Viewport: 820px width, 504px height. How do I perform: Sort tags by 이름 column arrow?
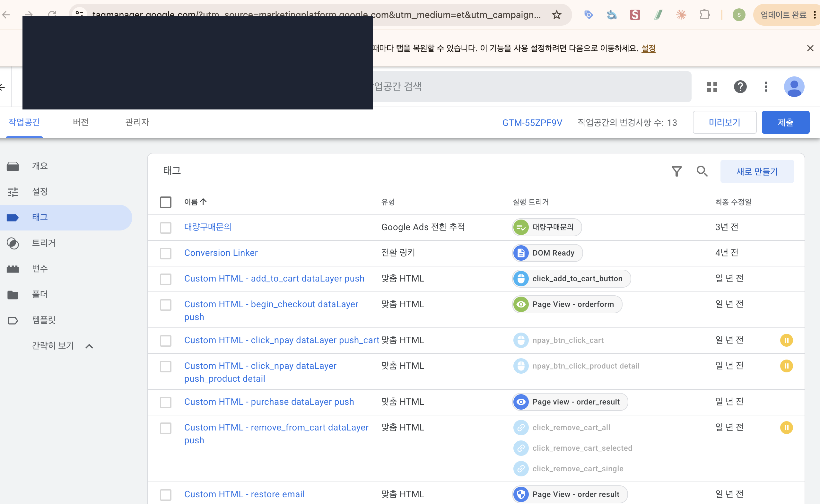pos(203,202)
